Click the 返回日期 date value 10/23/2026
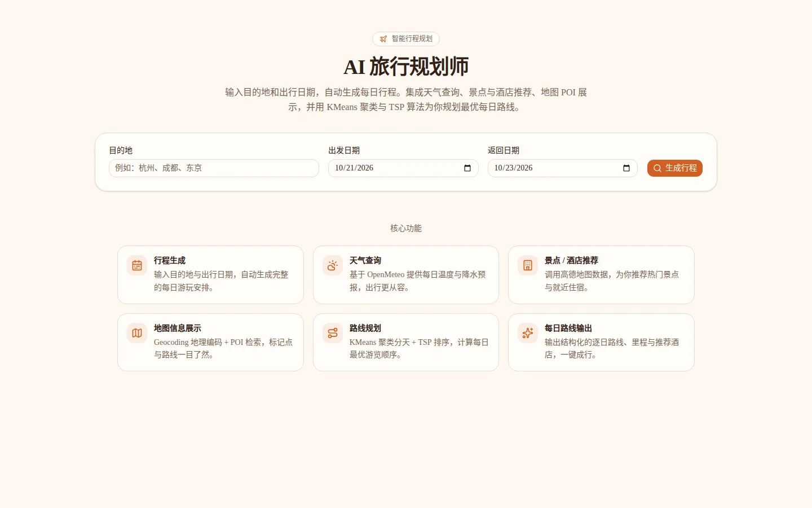 [x=513, y=168]
